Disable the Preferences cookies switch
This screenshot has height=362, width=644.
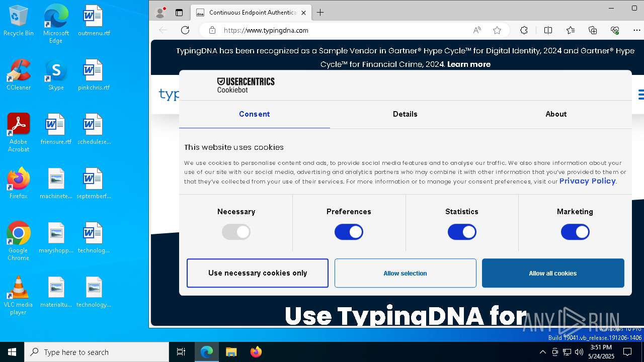[349, 232]
